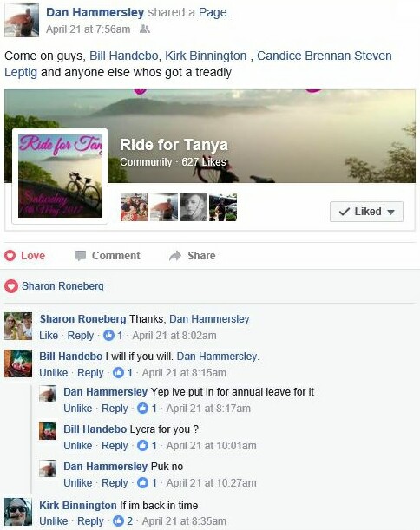Click the Love heart reaction icon
This screenshot has height=530, width=420.
tap(10, 256)
